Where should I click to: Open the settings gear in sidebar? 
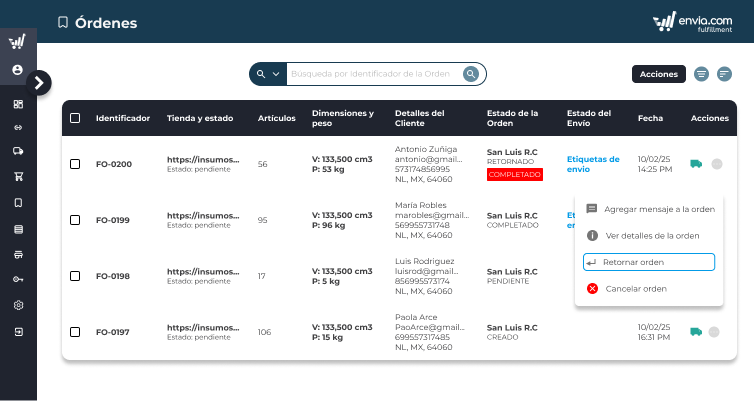coord(18,305)
